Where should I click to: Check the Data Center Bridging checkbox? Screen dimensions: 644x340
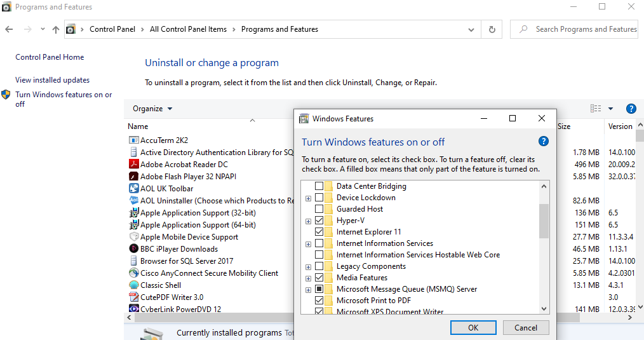319,186
